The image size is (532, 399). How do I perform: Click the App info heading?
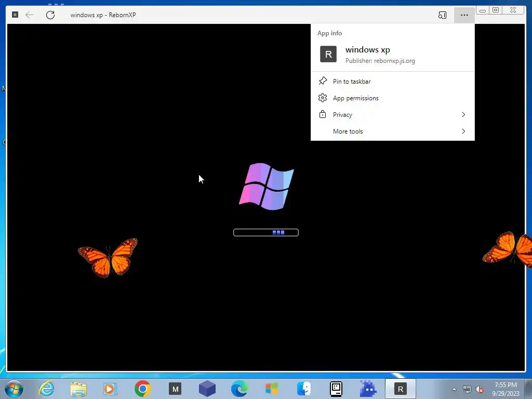coord(329,33)
